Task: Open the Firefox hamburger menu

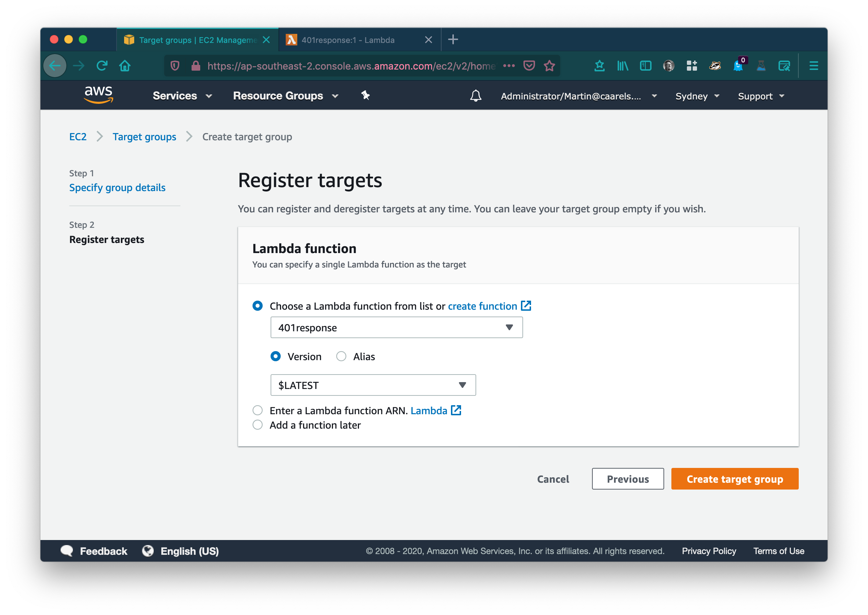Action: click(814, 66)
